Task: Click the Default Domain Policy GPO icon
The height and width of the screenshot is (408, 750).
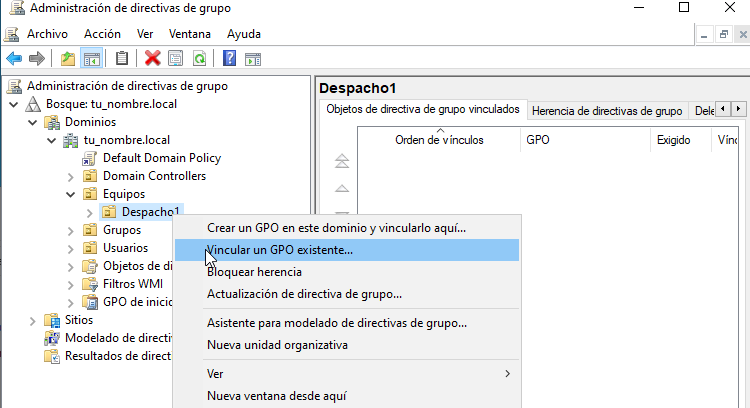Action: (x=90, y=158)
